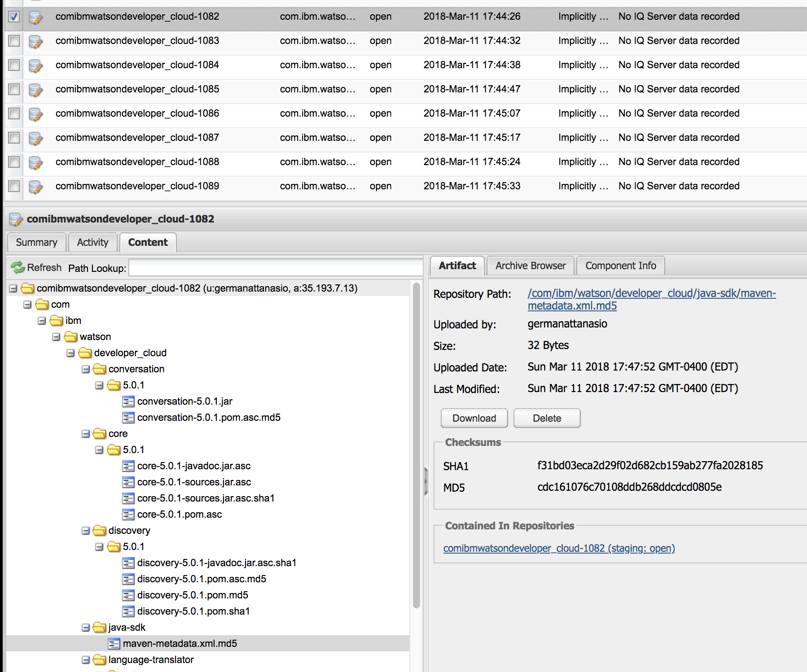Open the maven-metadata.xml.md5 repository path link
807x672 pixels.
tap(652, 299)
